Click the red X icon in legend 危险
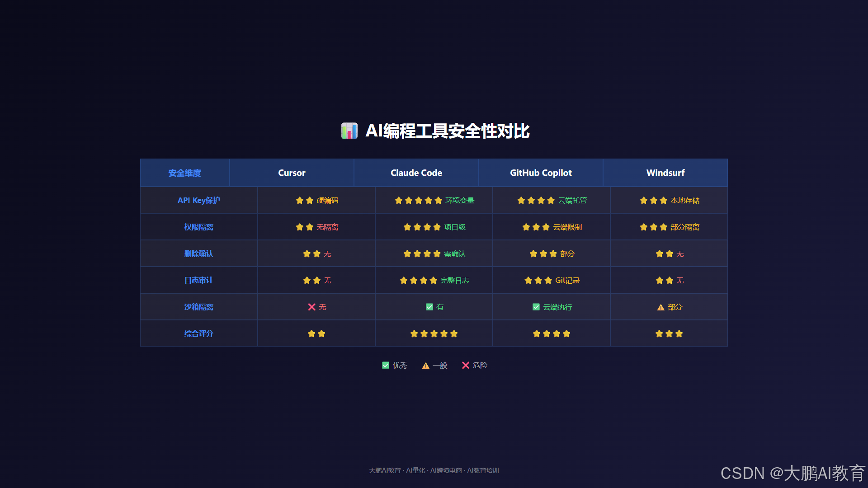The width and height of the screenshot is (868, 488). tap(466, 366)
